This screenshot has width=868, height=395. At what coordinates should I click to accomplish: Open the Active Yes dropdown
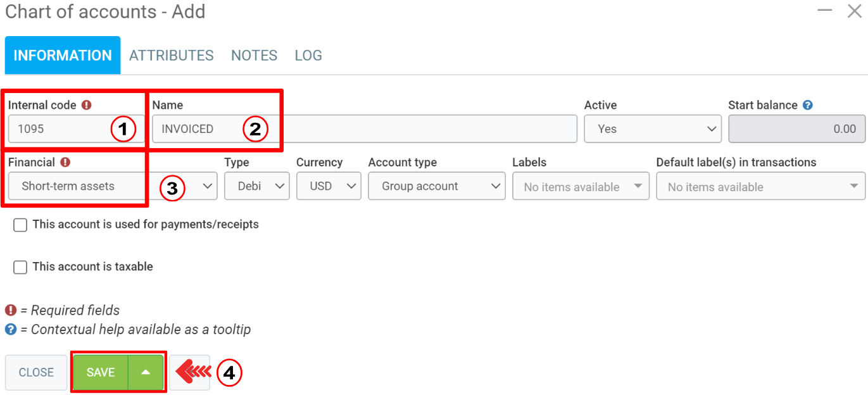651,129
